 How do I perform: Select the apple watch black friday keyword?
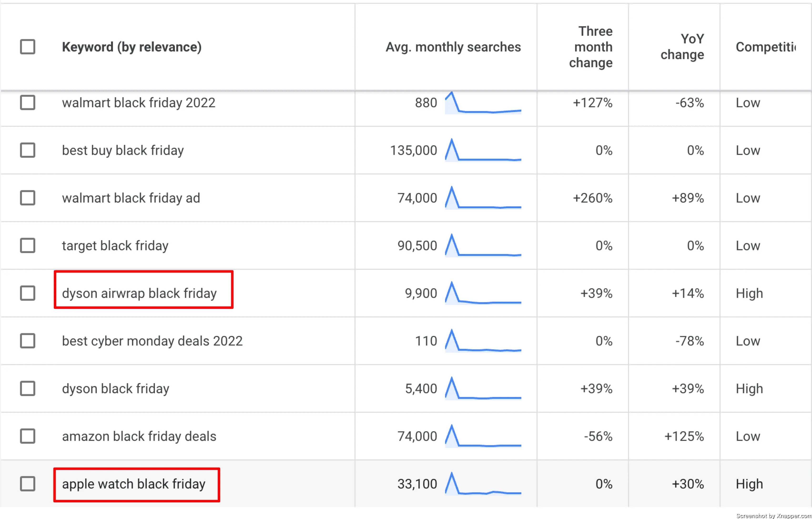point(134,484)
